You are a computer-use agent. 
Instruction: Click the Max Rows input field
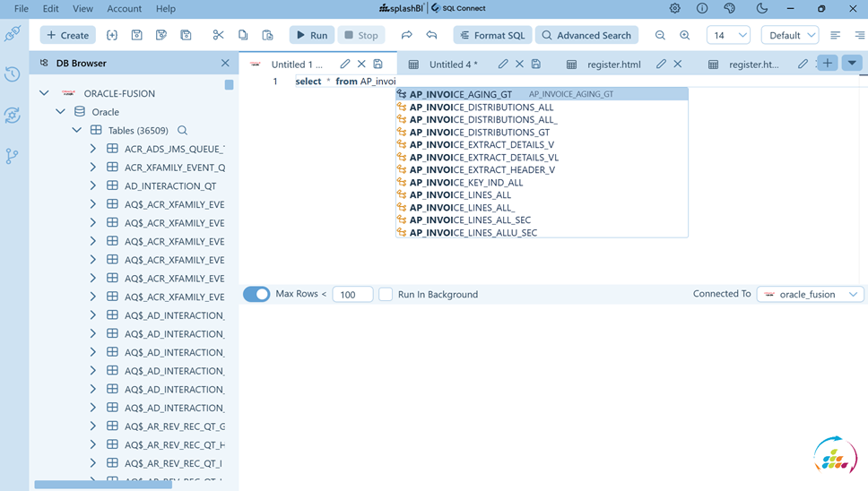(352, 294)
